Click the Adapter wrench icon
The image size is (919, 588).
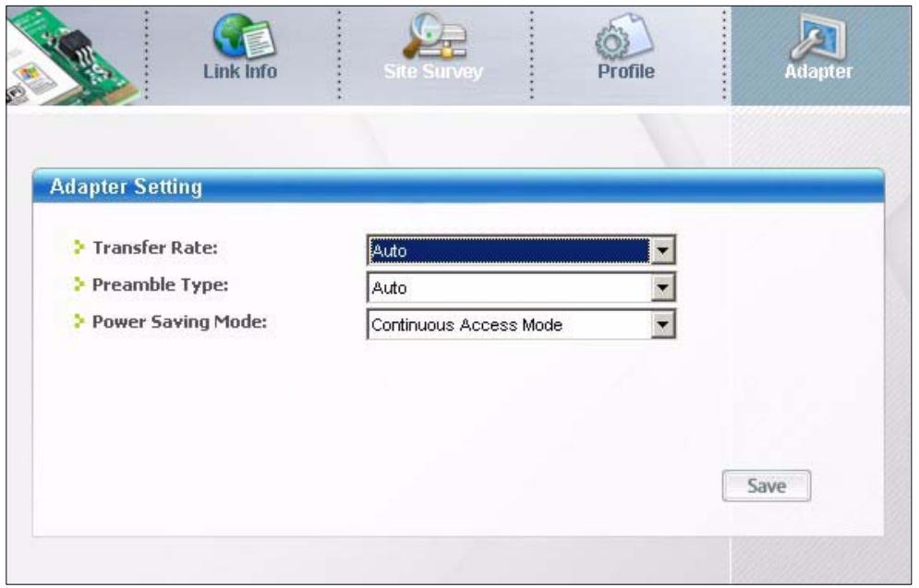pyautogui.click(x=817, y=36)
